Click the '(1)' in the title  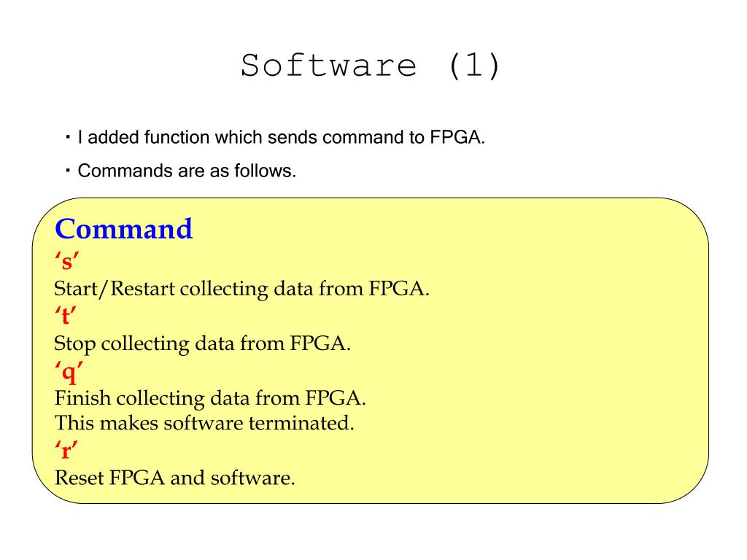tap(474, 65)
